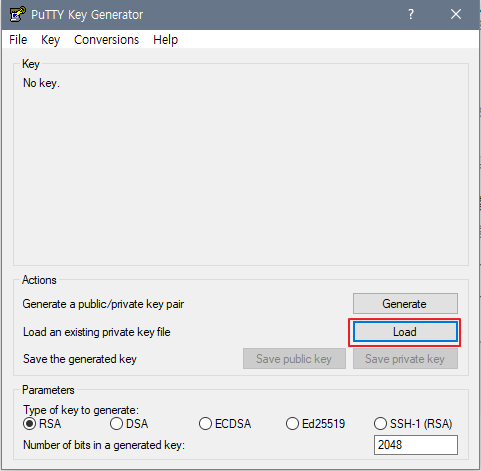Click the question mark help button in title bar
Image resolution: width=481 pixels, height=471 pixels.
click(x=411, y=14)
